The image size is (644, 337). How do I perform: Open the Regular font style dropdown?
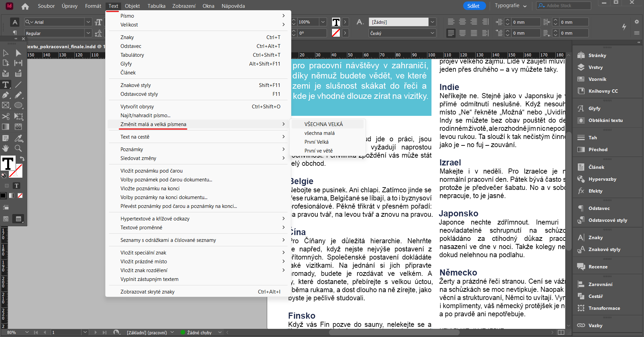(x=88, y=33)
